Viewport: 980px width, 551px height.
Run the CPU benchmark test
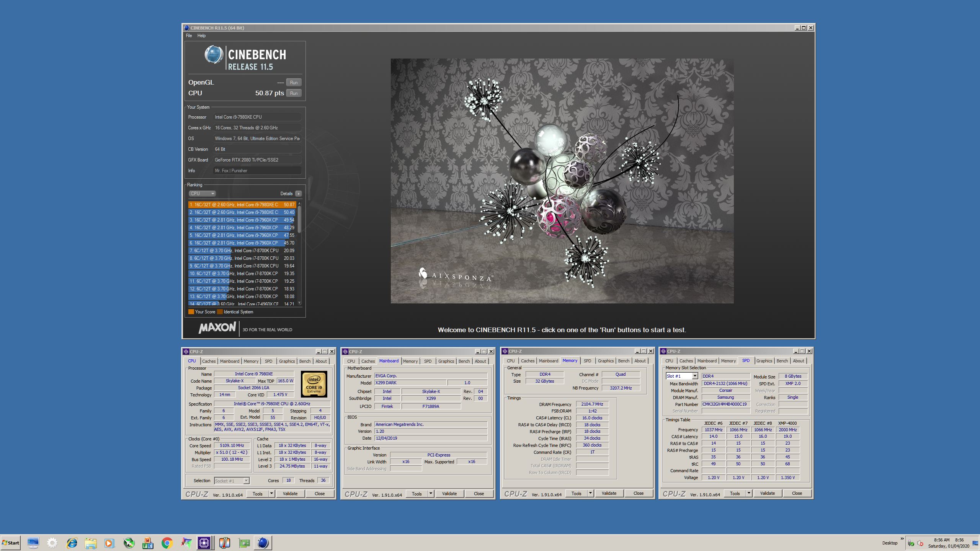click(294, 93)
